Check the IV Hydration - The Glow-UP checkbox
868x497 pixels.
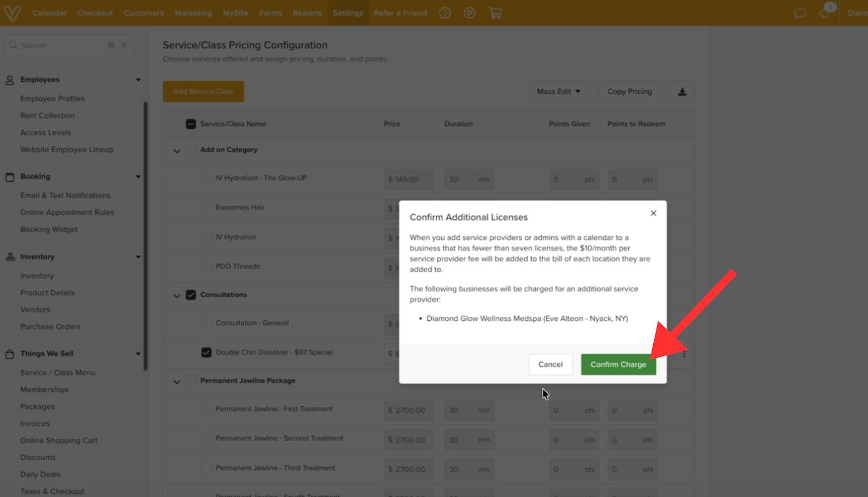(x=206, y=178)
